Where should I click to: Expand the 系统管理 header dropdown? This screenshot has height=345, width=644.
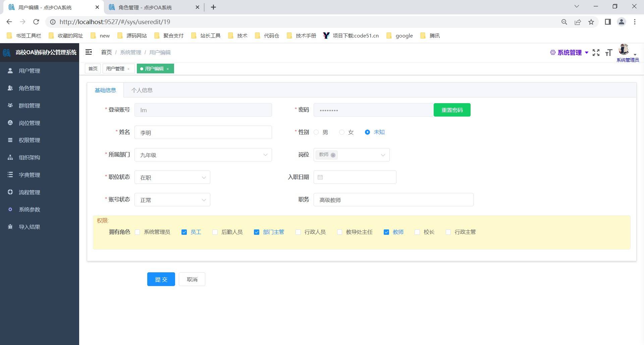click(x=569, y=53)
